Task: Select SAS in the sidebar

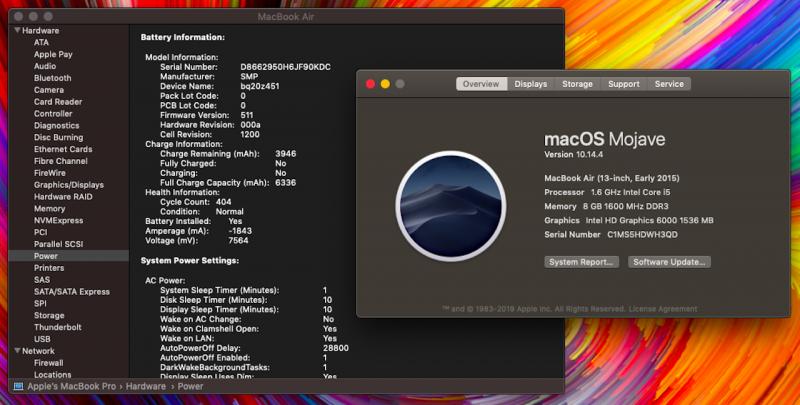Action: pos(42,280)
